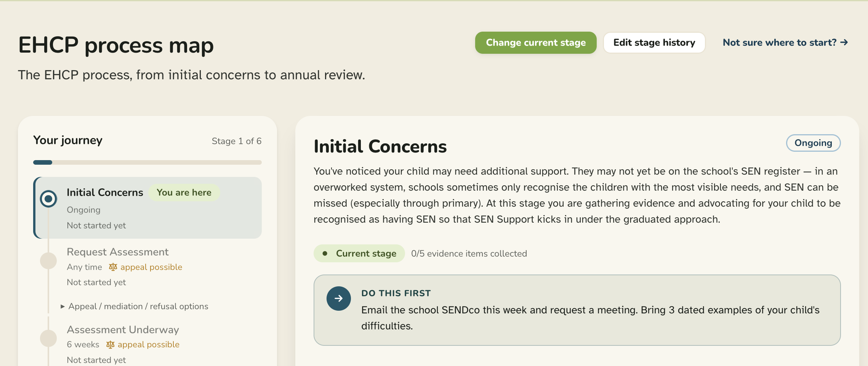This screenshot has height=366, width=868.
Task: Click the Your journey heading
Action: click(68, 140)
